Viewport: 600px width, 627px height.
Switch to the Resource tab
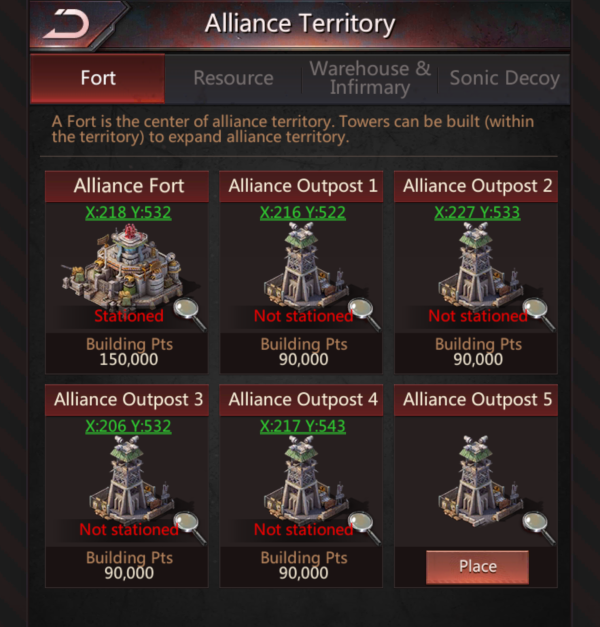233,78
